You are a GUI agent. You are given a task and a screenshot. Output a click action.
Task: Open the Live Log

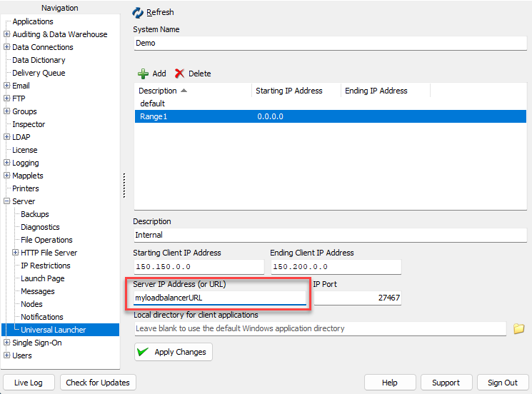[29, 383]
